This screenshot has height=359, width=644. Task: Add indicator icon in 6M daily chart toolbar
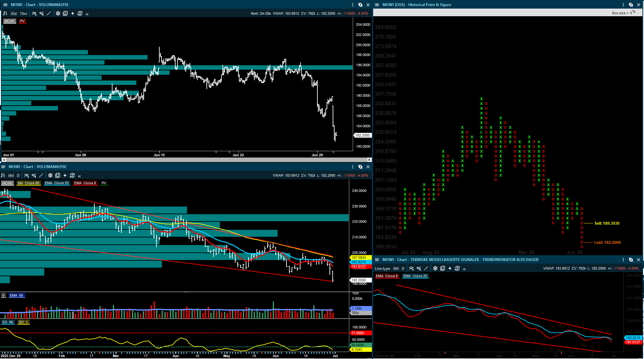point(26,175)
